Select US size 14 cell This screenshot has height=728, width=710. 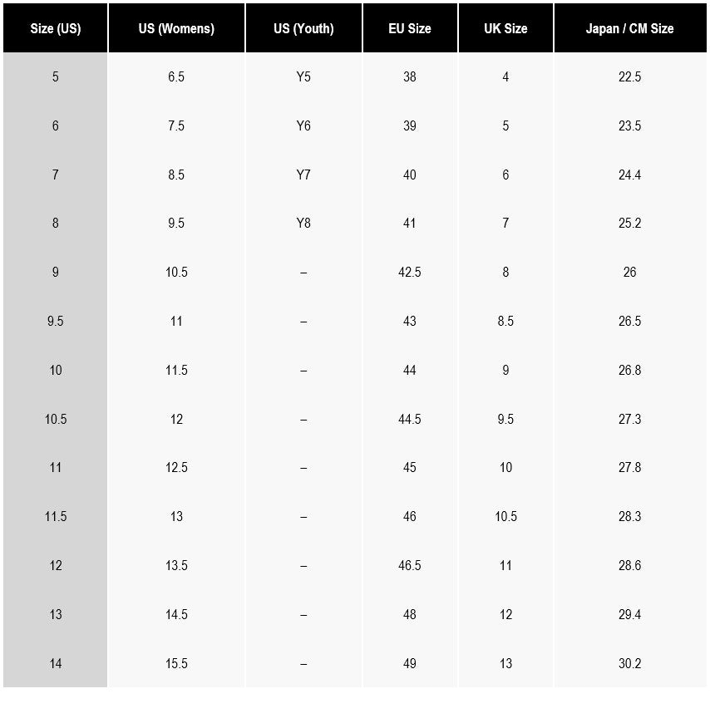pos(56,664)
